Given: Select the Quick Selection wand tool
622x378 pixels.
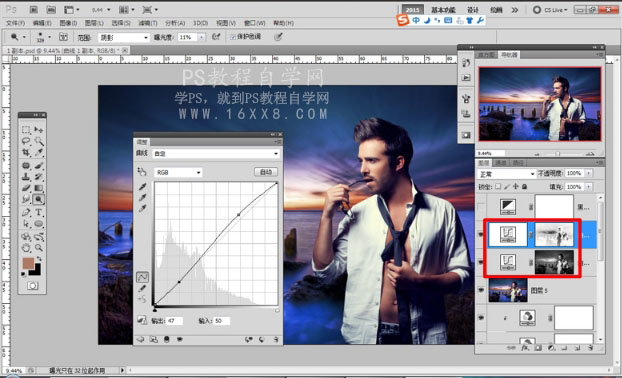Looking at the screenshot, I should (38, 141).
